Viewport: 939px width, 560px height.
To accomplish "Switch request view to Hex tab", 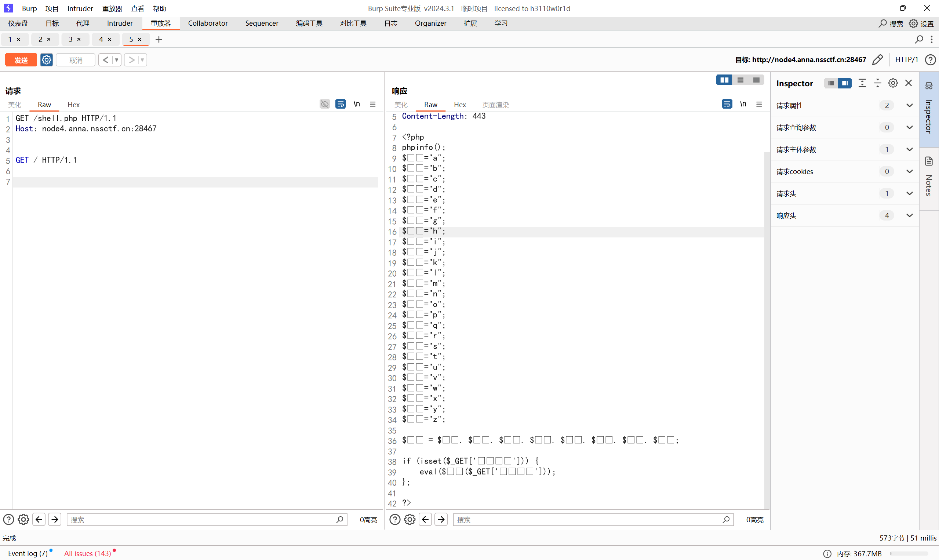I will click(73, 105).
